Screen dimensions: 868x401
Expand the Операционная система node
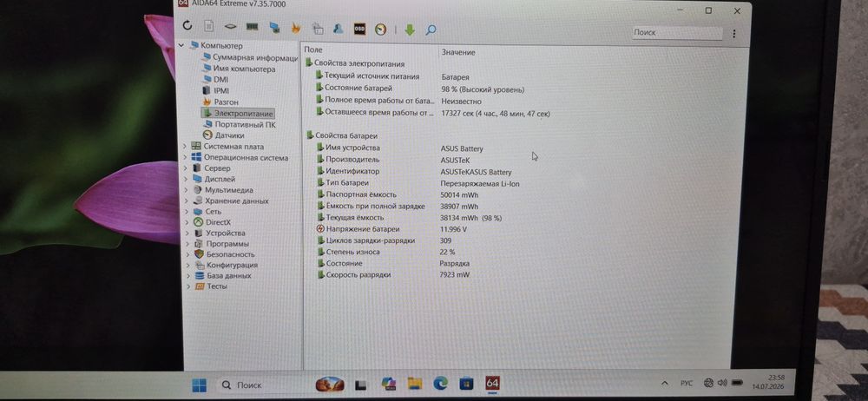pyautogui.click(x=185, y=157)
